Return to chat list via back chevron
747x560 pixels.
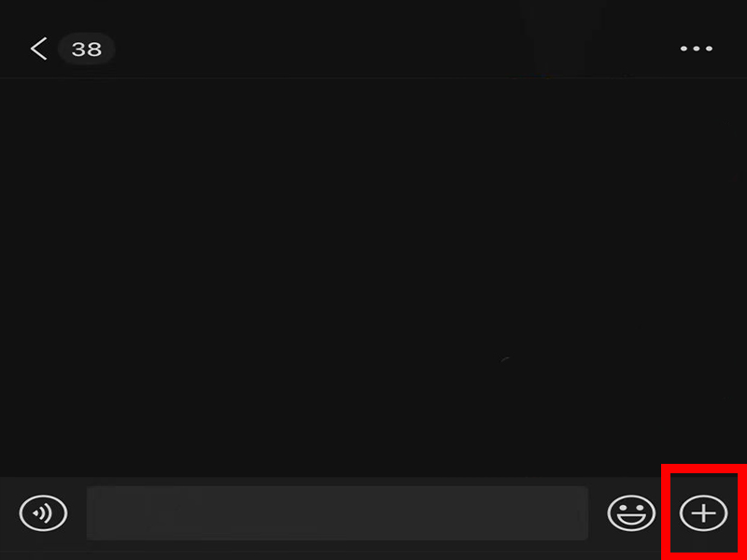pos(38,49)
